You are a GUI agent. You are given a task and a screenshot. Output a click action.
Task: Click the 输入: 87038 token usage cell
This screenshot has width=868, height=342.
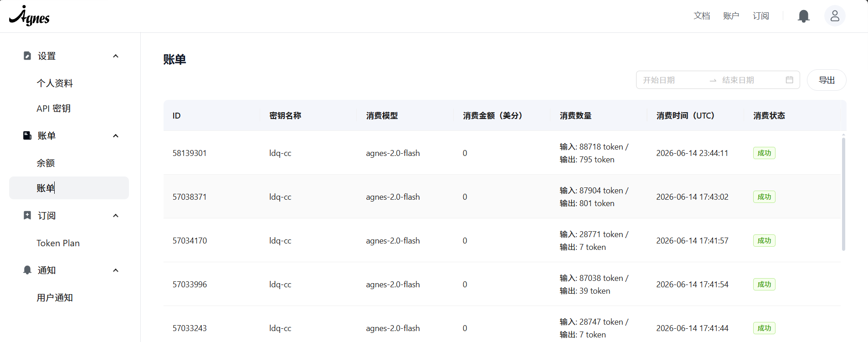594,285
